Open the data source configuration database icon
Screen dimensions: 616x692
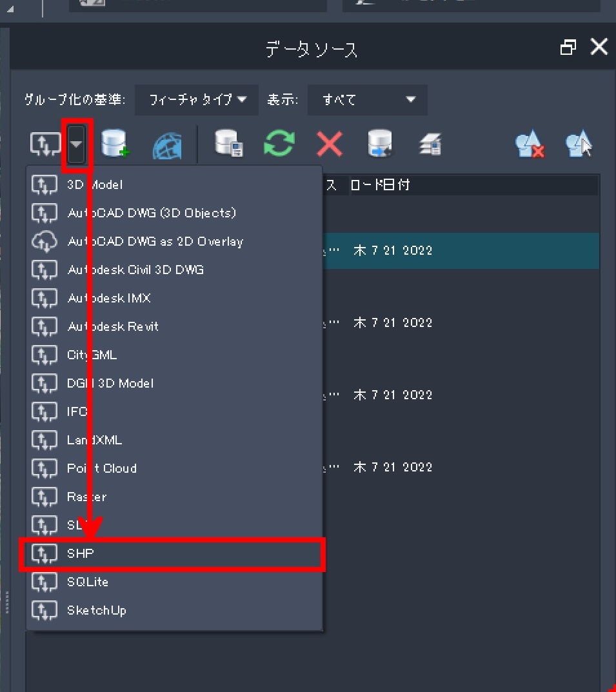click(x=228, y=143)
